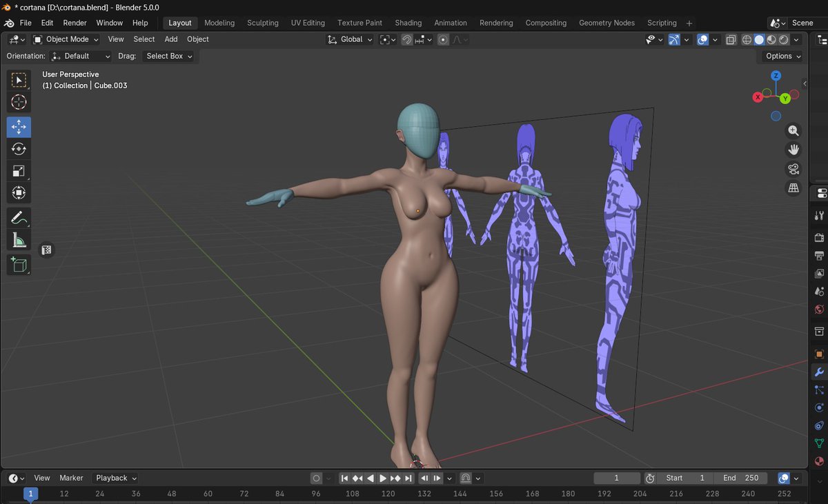Screen dimensions: 828x504
Task: Open the Object Data properties tab
Action: click(x=820, y=444)
